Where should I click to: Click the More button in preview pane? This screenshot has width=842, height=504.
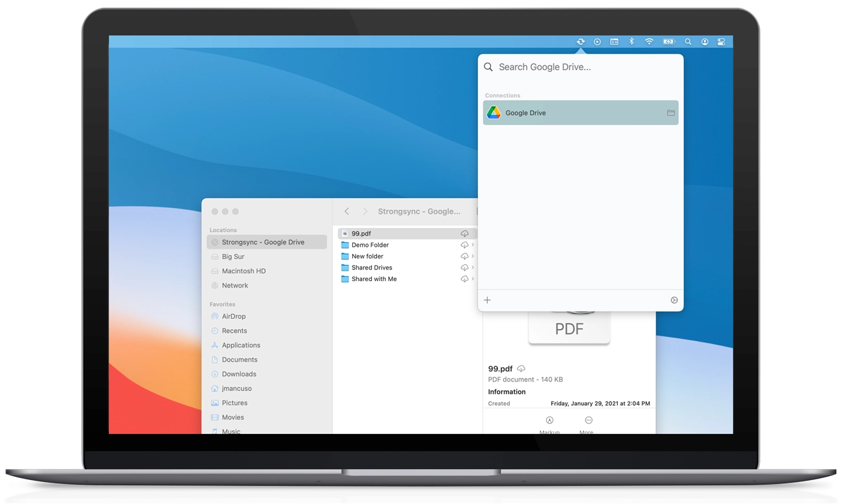[587, 426]
